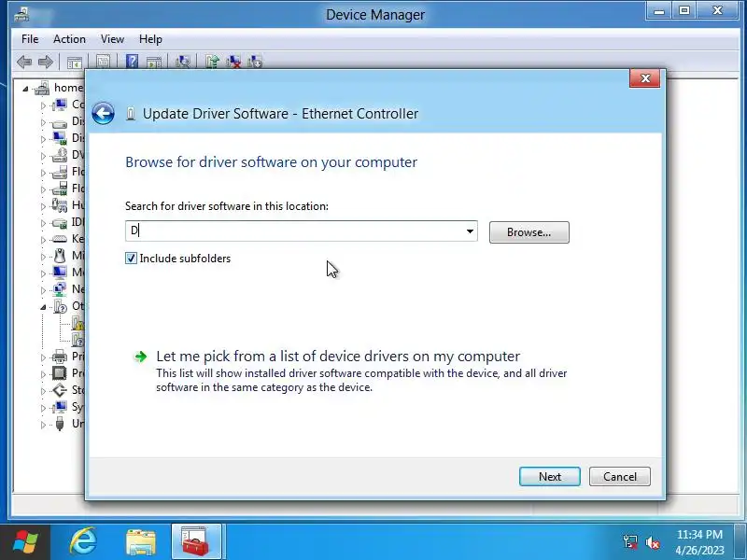The width and height of the screenshot is (747, 560).
Task: Select the question-marked unknown device under Other devices
Action: pyautogui.click(x=78, y=340)
